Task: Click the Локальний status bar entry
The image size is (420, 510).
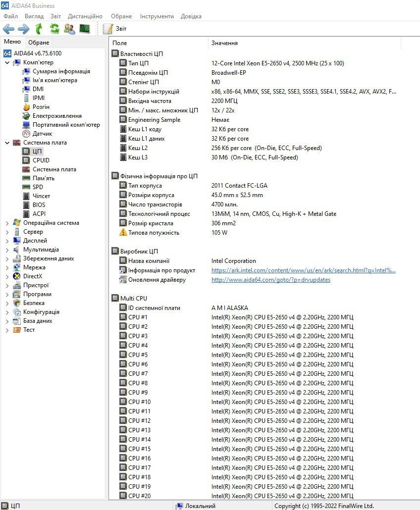Action: pos(196,506)
